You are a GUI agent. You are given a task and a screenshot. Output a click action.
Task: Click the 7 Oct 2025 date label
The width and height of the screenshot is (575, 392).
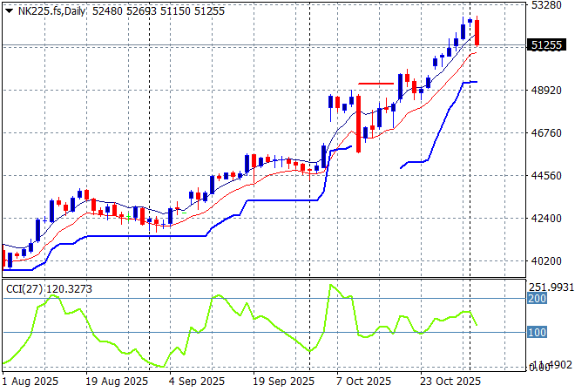[x=362, y=382]
